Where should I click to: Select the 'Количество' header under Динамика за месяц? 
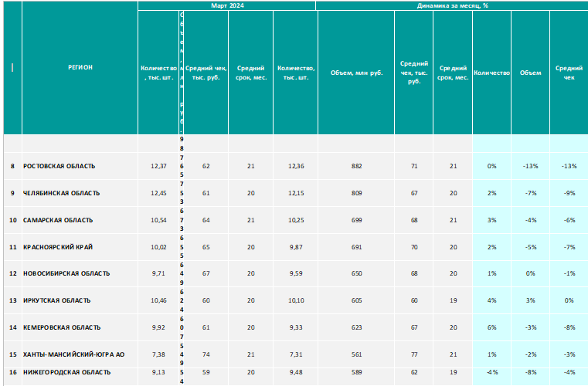(x=491, y=73)
